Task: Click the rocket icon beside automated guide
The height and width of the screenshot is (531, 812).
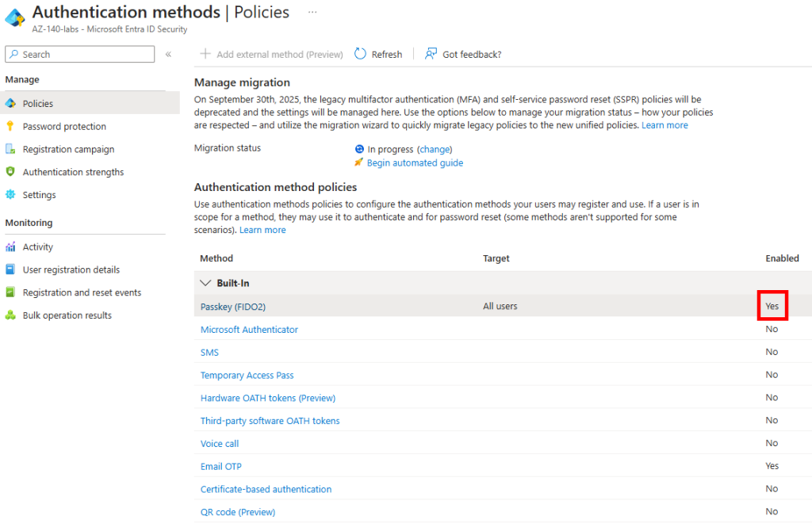Action: 358,162
